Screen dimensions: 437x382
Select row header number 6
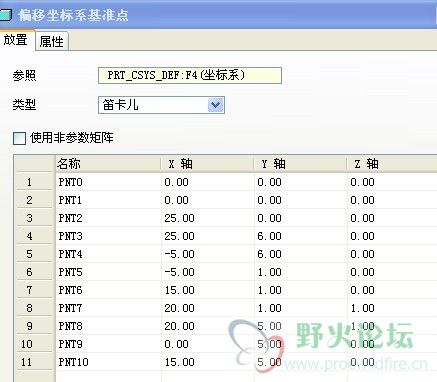34,272
